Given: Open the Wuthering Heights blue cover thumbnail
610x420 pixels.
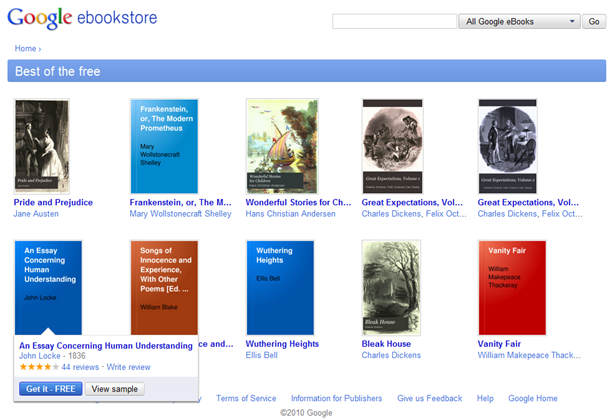Looking at the screenshot, I should point(280,287).
